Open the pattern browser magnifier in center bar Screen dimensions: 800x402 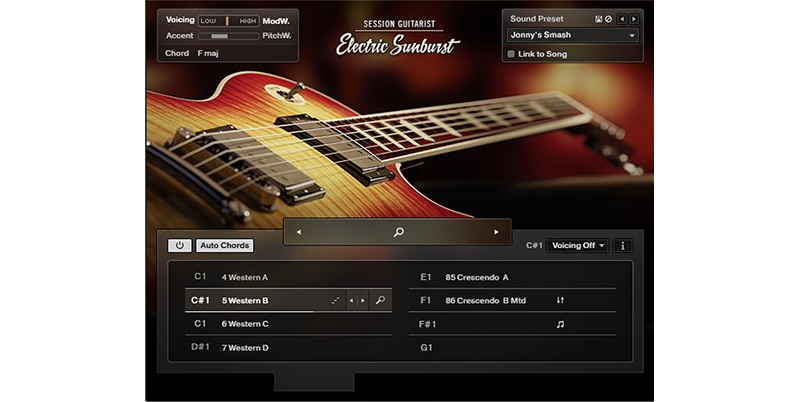click(x=398, y=232)
